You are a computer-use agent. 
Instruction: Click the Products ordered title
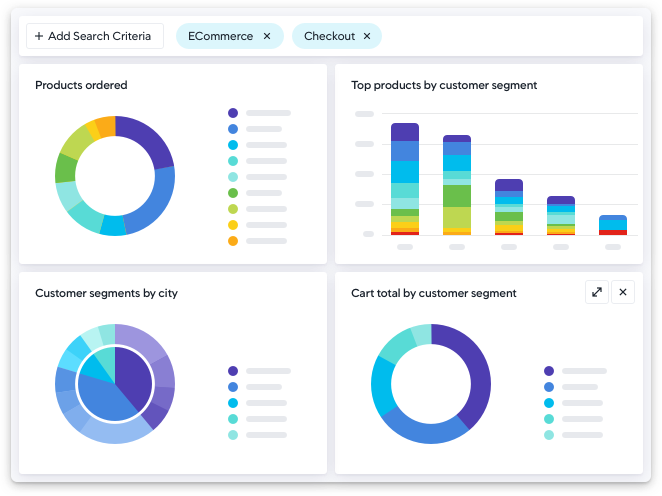pyautogui.click(x=81, y=85)
